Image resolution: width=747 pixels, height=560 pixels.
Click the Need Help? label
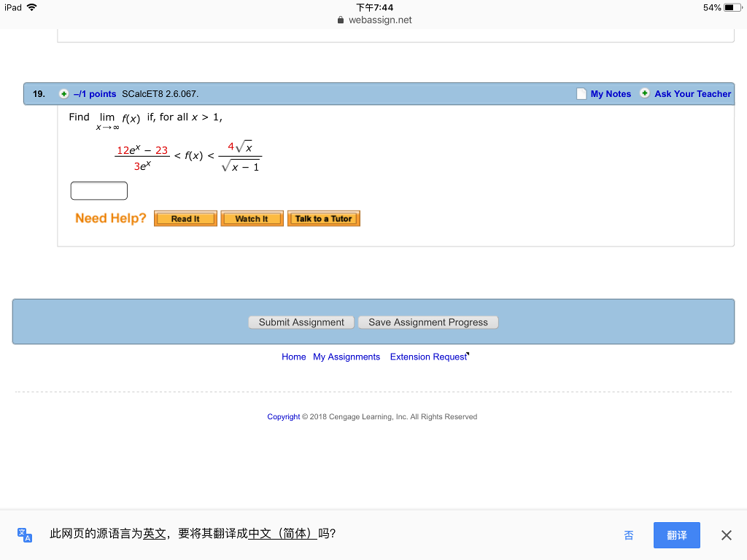[111, 218]
